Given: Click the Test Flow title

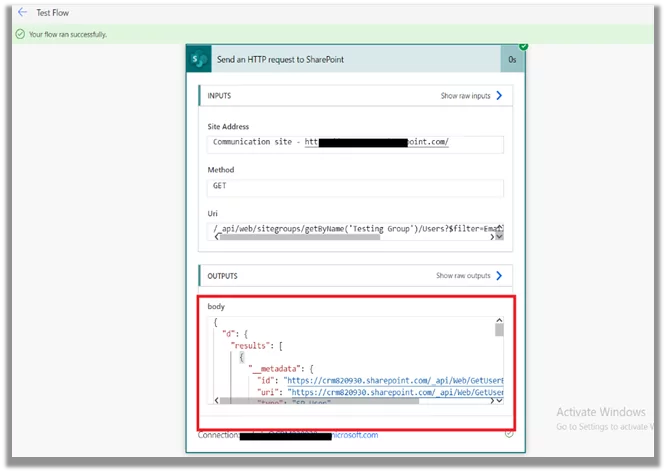Looking at the screenshot, I should (x=52, y=13).
